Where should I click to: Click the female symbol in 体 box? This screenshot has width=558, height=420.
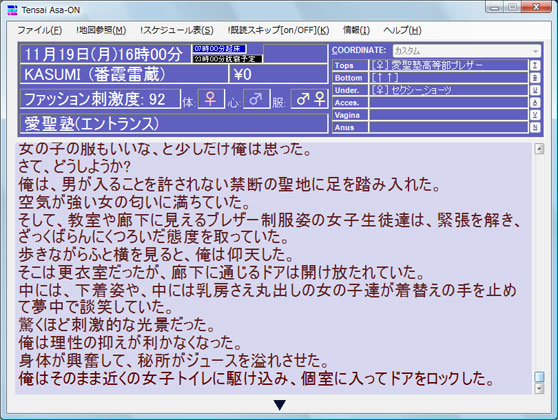(x=211, y=99)
